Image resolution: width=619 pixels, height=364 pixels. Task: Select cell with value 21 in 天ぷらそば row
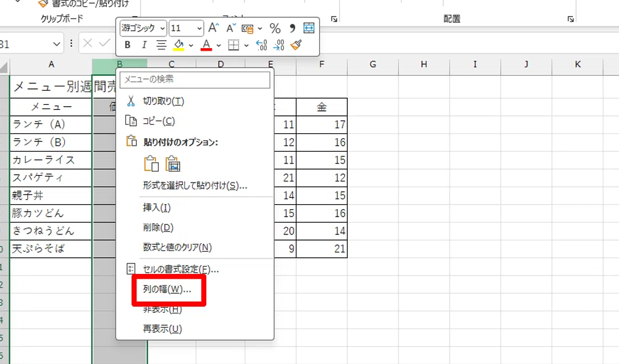click(322, 249)
